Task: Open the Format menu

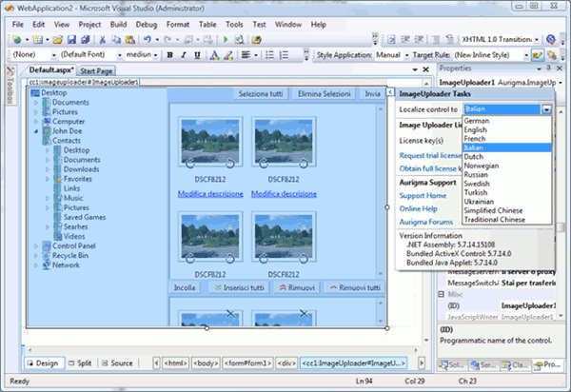Action: (x=178, y=25)
